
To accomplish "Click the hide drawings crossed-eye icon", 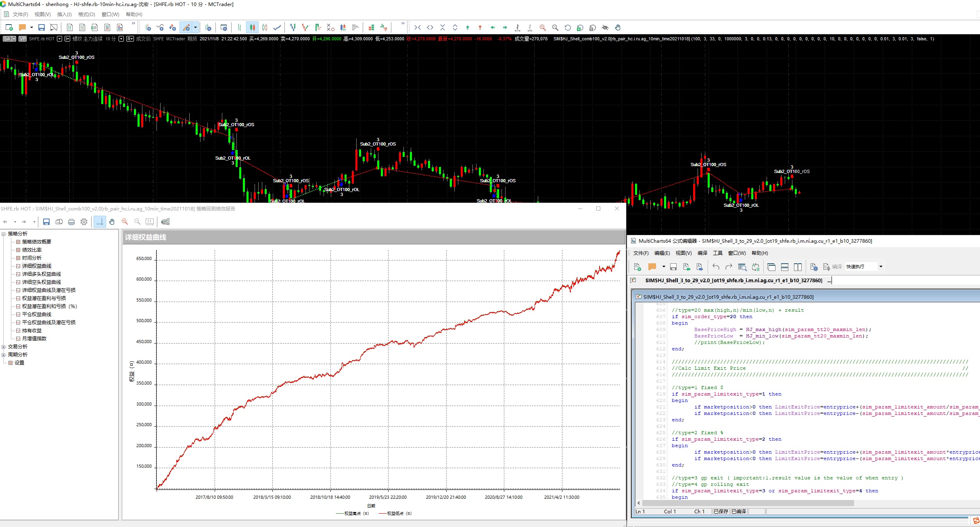I will pos(605,27).
